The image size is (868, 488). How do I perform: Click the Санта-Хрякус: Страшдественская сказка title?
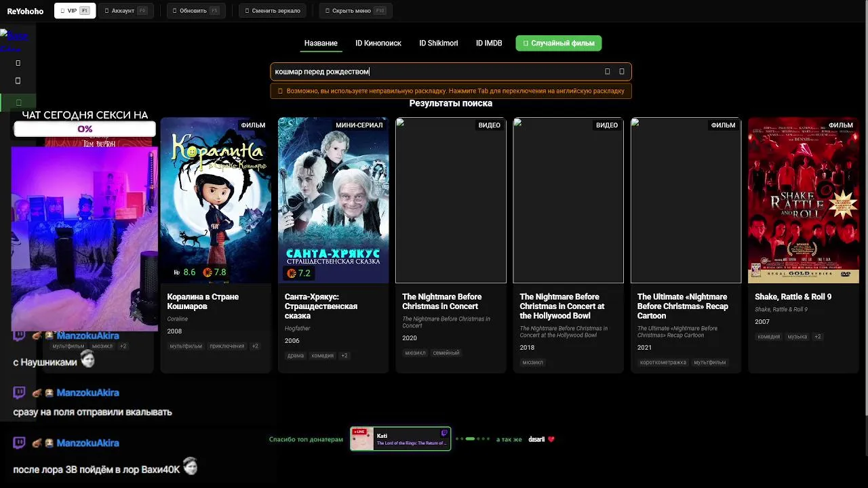[x=321, y=306]
